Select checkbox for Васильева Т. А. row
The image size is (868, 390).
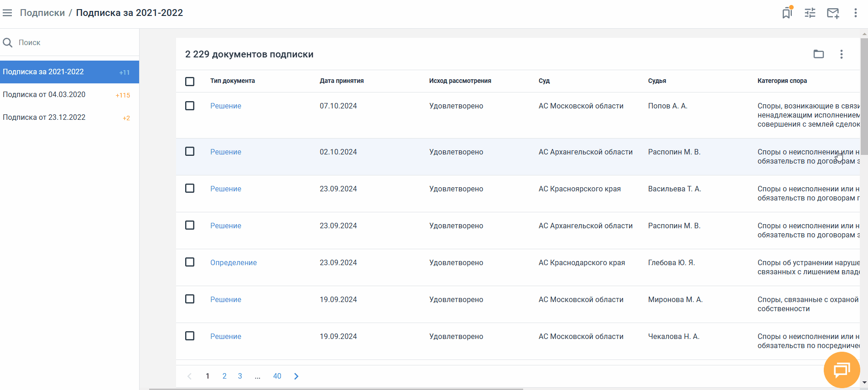pyautogui.click(x=190, y=188)
